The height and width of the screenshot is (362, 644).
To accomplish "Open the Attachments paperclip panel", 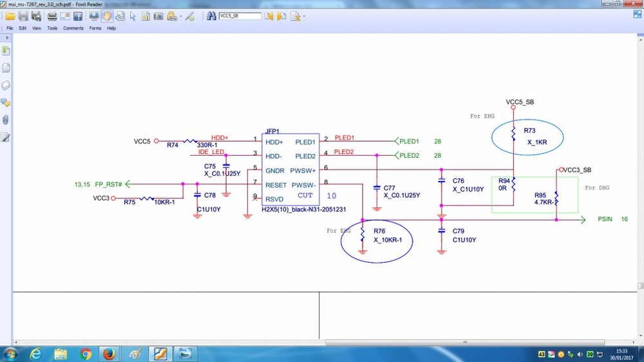I will coord(6,120).
